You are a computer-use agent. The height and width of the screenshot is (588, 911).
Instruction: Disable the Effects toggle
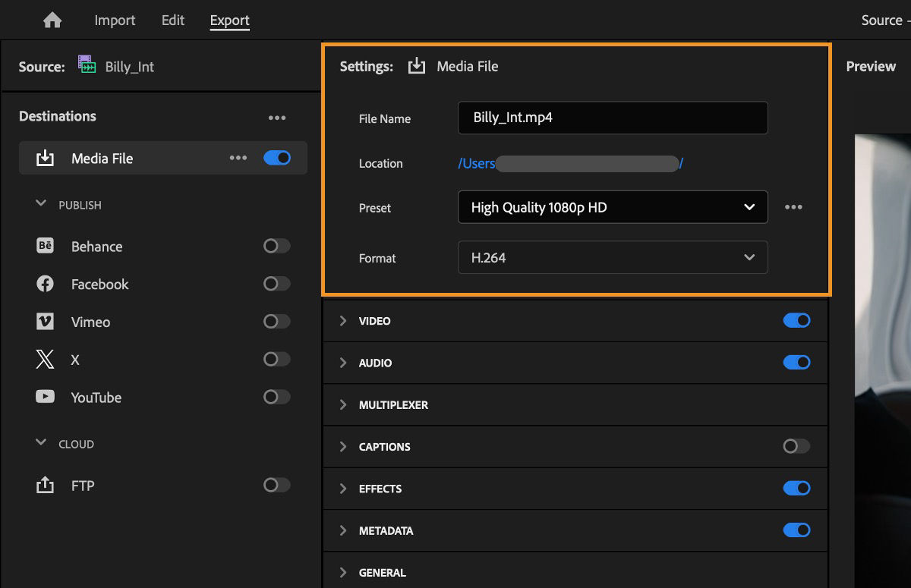[x=796, y=489]
